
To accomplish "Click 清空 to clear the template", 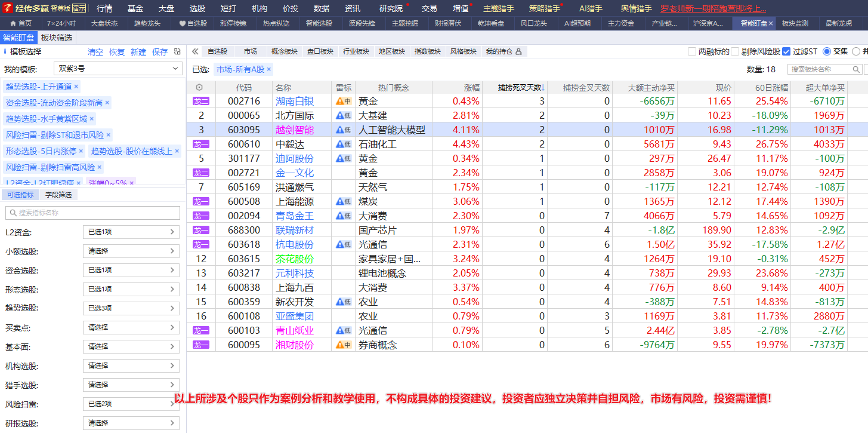I will coord(95,52).
